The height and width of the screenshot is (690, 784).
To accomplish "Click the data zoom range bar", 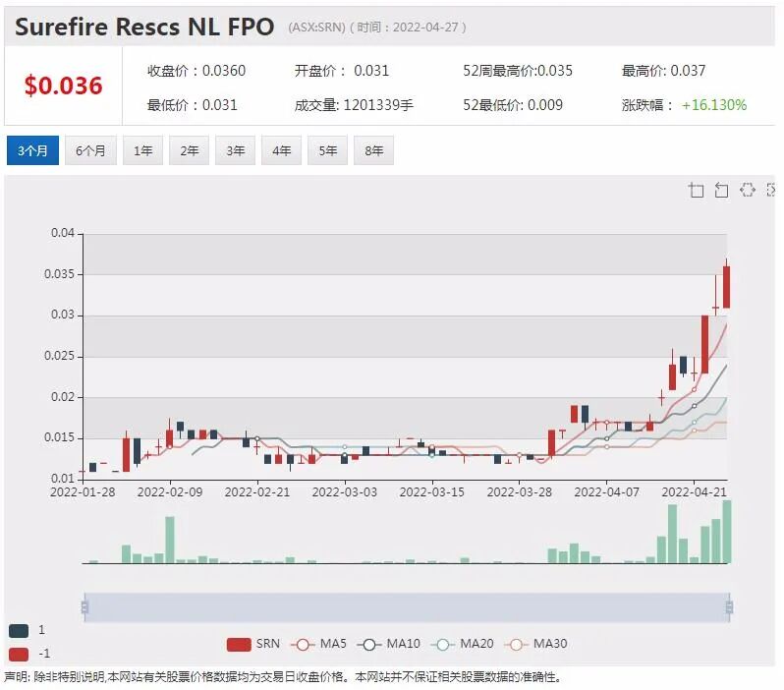I will tap(407, 607).
